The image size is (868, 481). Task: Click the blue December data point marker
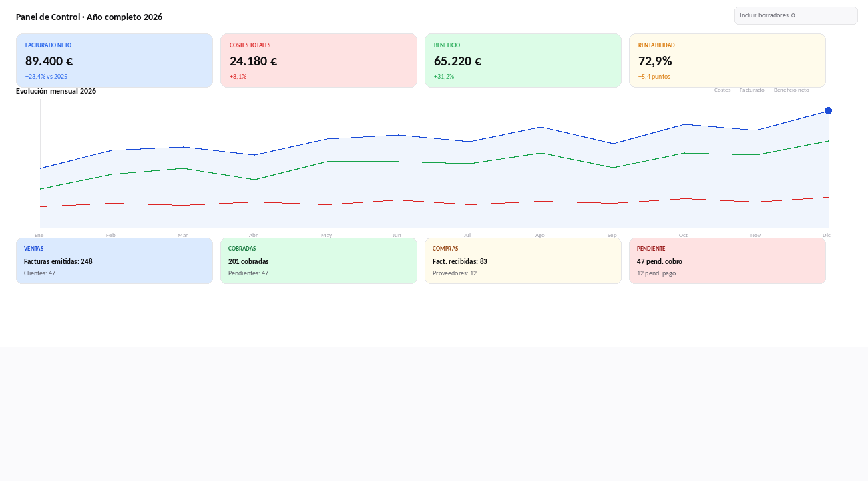(x=828, y=110)
